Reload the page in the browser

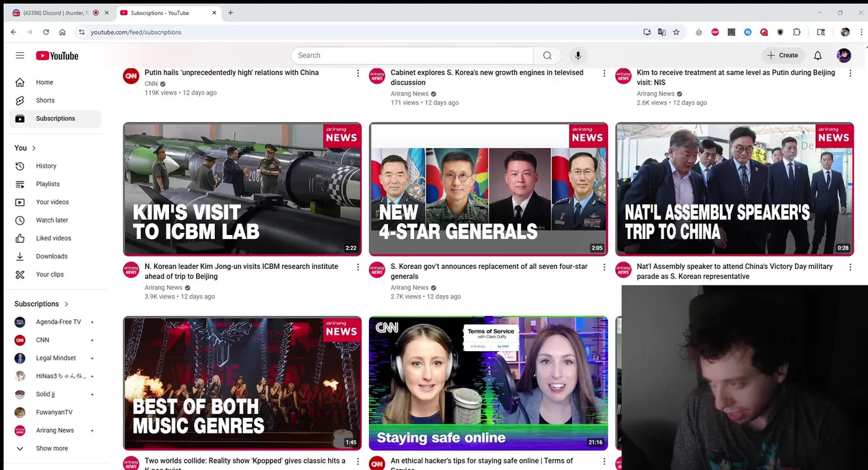[46, 32]
